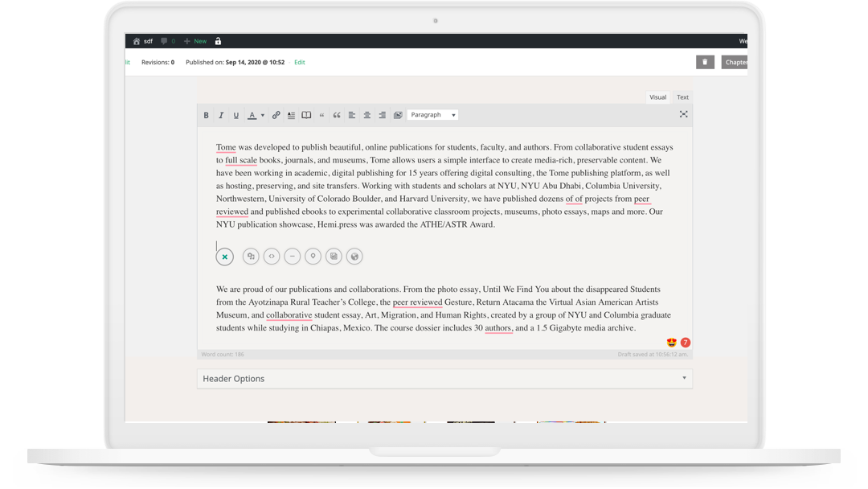This screenshot has width=868, height=489.
Task: Insert a code block with the code icon
Action: click(x=271, y=256)
